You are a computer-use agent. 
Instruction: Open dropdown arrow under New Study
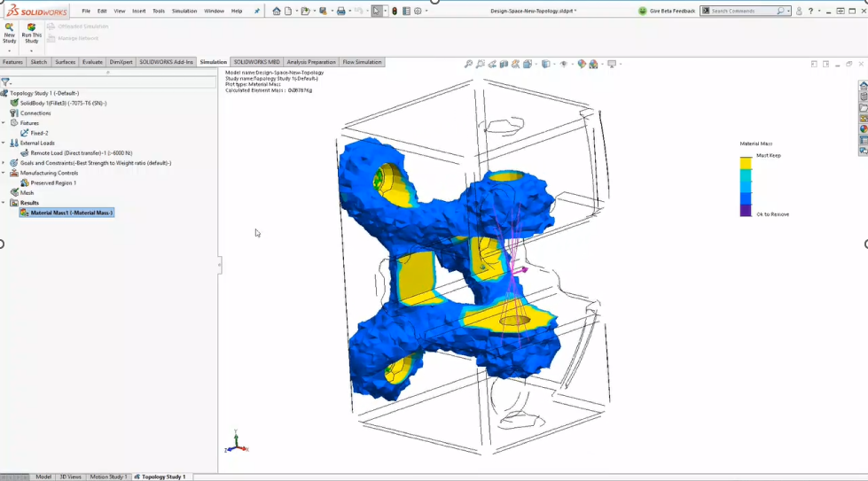[x=10, y=50]
